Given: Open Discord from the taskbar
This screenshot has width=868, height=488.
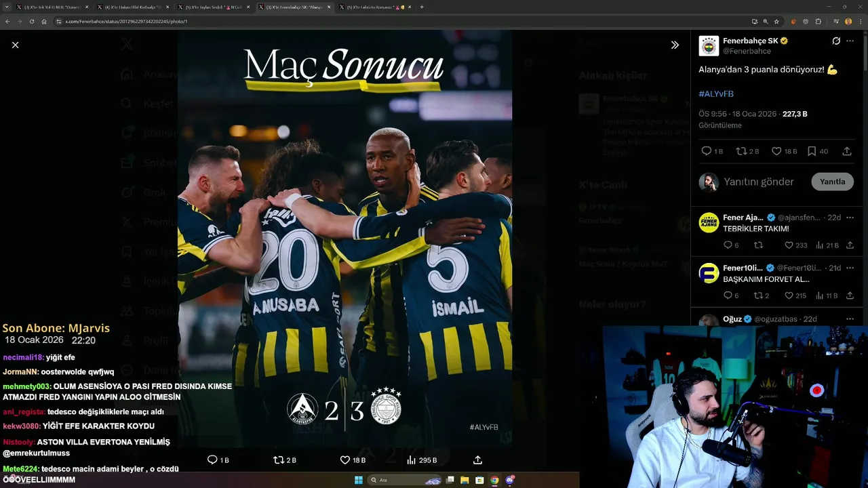Looking at the screenshot, I should (x=509, y=480).
